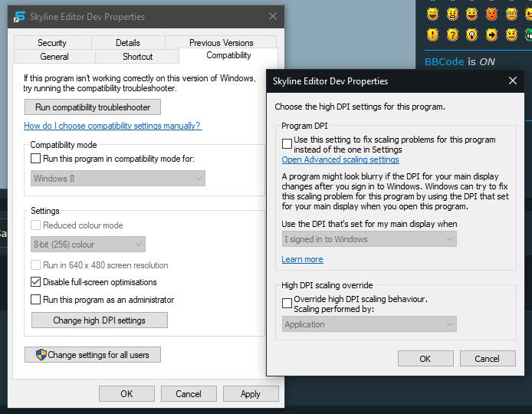Close the high DPI settings dialog

[513, 80]
